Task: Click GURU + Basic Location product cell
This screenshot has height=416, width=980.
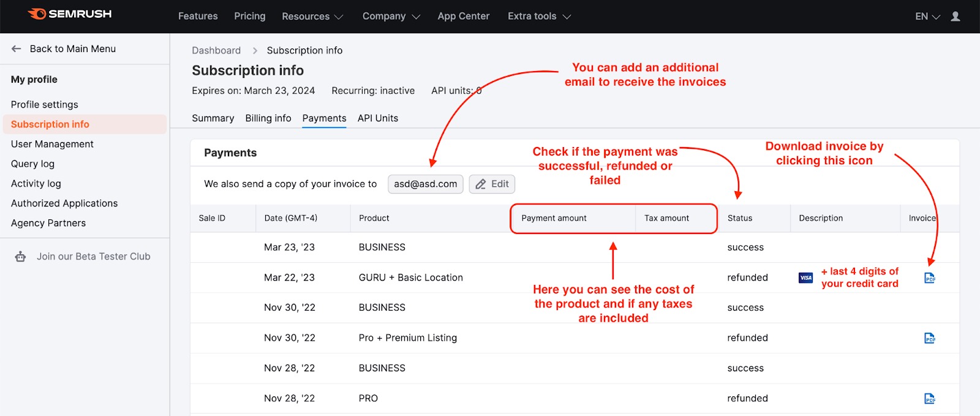Action: point(411,278)
